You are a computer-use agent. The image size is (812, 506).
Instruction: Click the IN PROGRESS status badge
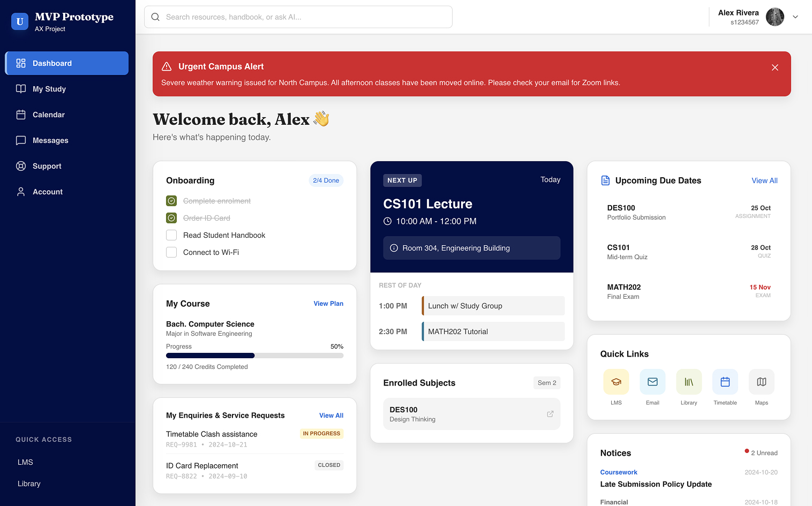tap(321, 434)
